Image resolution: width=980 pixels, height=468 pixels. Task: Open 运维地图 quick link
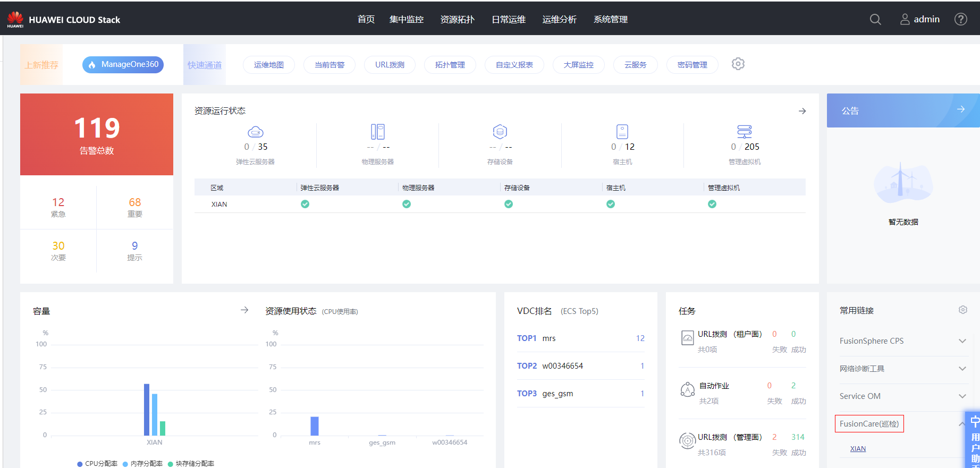point(269,65)
